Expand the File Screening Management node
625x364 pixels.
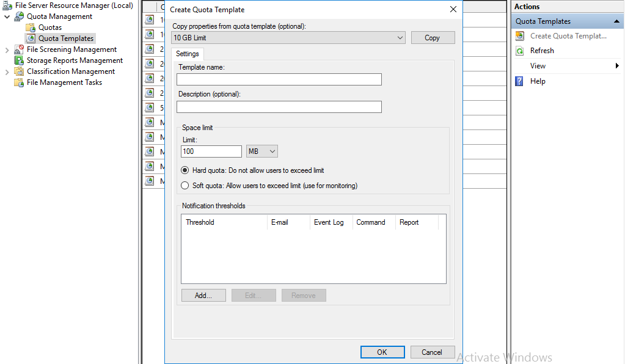click(x=7, y=49)
